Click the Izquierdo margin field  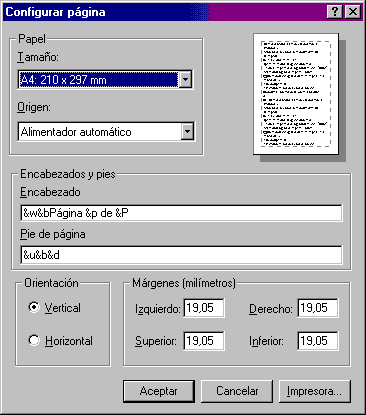204,308
